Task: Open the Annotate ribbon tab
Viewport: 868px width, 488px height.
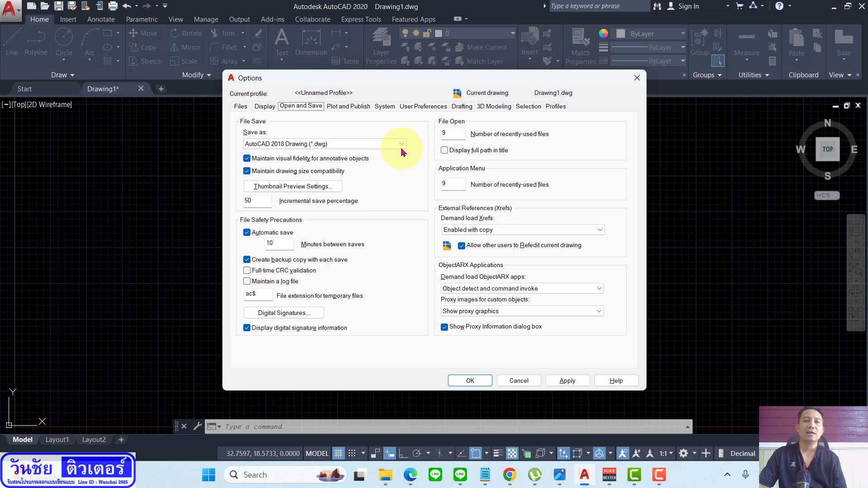Action: pos(101,19)
